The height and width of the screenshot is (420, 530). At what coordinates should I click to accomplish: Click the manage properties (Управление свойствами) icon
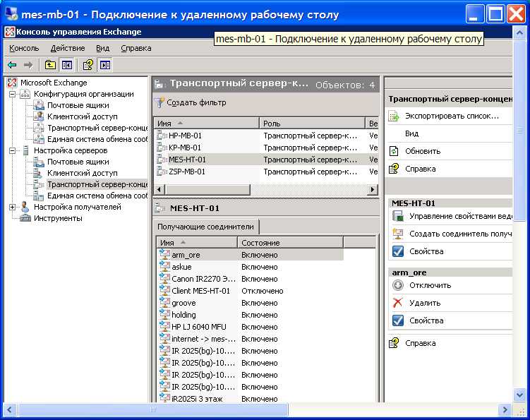pos(398,216)
